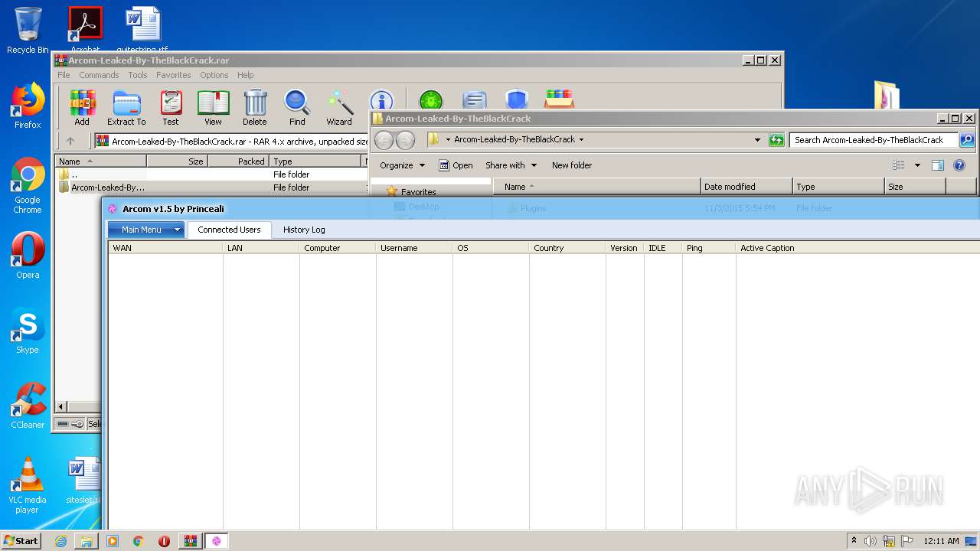
Task: Click the OS column header in Arcom
Action: click(491, 248)
